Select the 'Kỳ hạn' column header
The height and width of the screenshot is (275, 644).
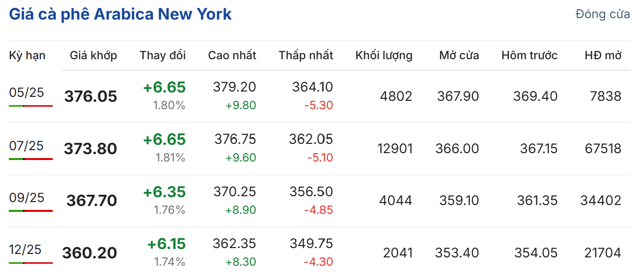pyautogui.click(x=27, y=55)
